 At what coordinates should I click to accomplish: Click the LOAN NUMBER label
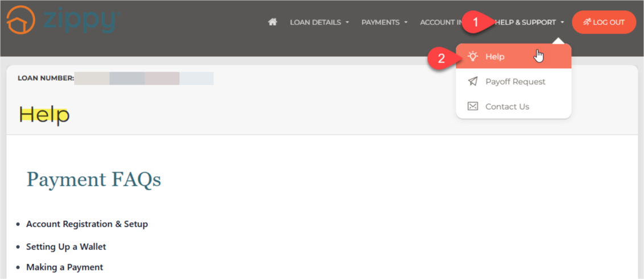[46, 78]
